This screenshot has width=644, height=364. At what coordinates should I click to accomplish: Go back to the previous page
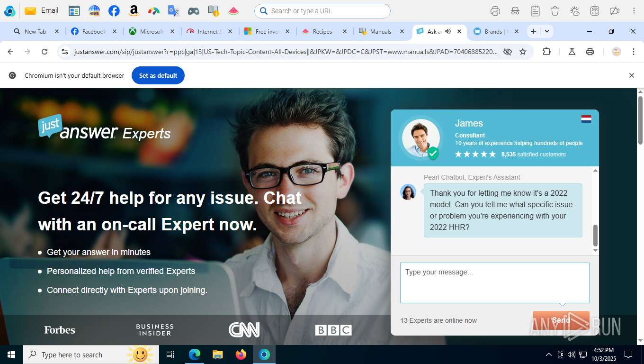pyautogui.click(x=10, y=52)
